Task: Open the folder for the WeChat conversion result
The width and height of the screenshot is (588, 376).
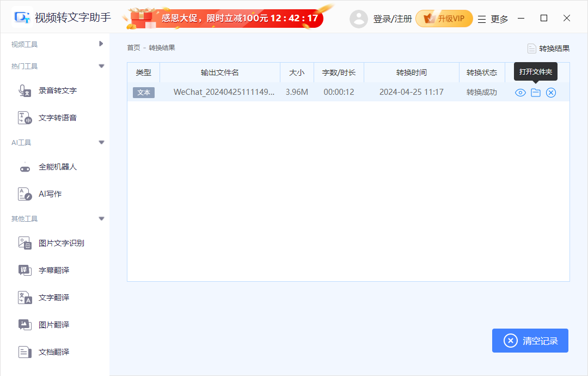Action: (535, 92)
